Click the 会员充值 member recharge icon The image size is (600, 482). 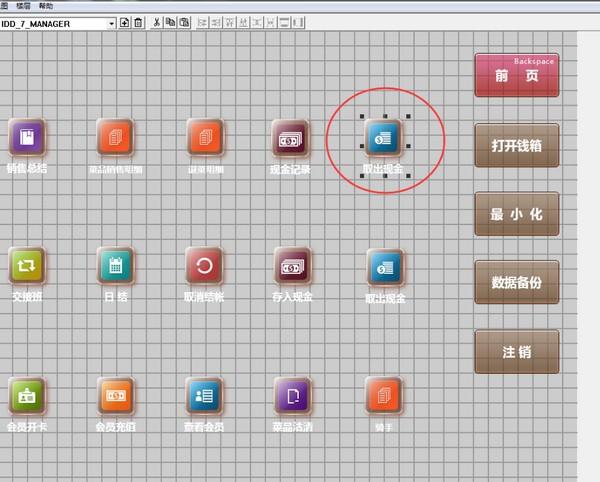pos(116,395)
